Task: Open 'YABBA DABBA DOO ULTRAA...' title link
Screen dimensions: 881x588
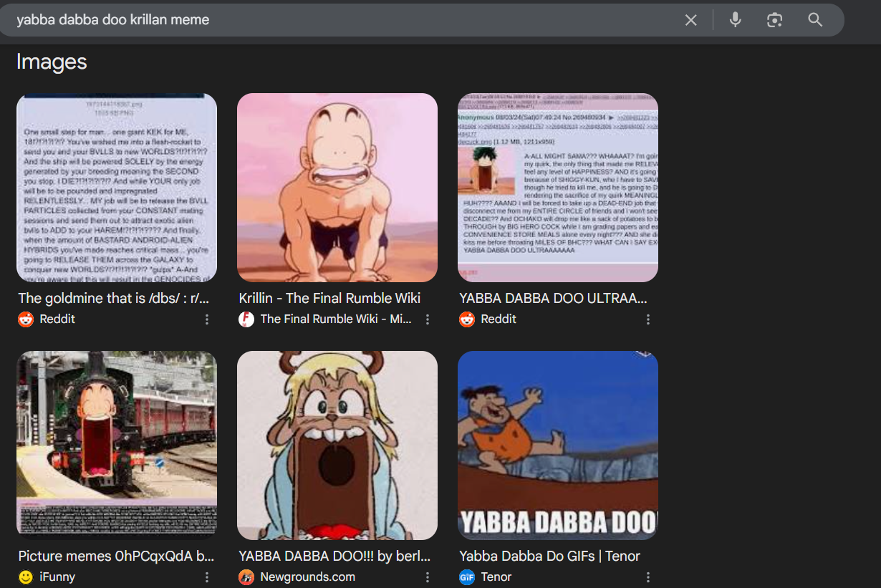Action: 553,298
